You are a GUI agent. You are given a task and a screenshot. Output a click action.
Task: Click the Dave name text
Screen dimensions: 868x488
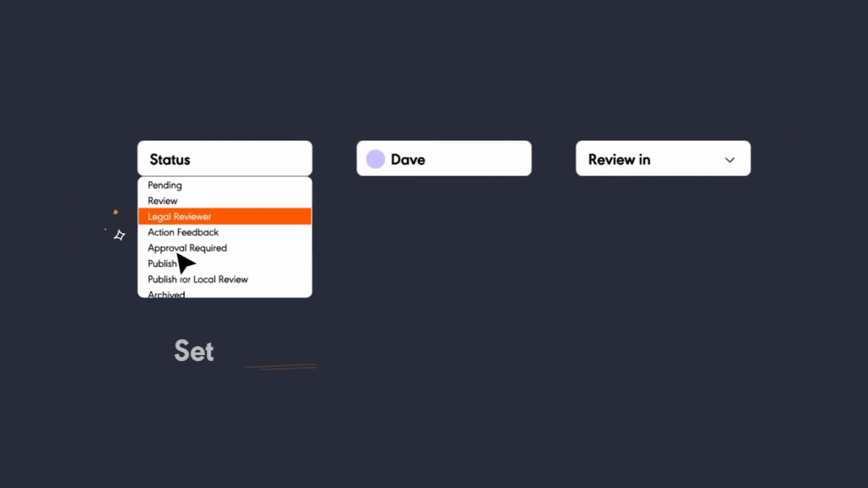[x=408, y=159]
